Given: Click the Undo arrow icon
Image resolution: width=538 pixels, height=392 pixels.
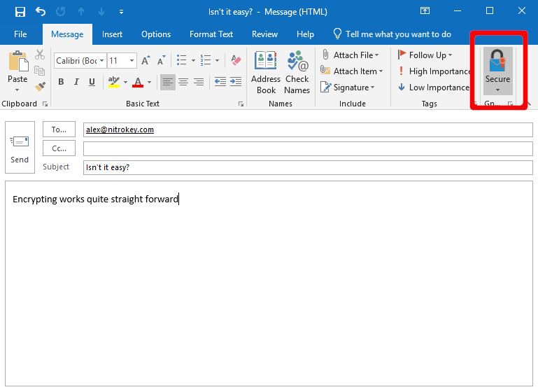Looking at the screenshot, I should click(41, 12).
